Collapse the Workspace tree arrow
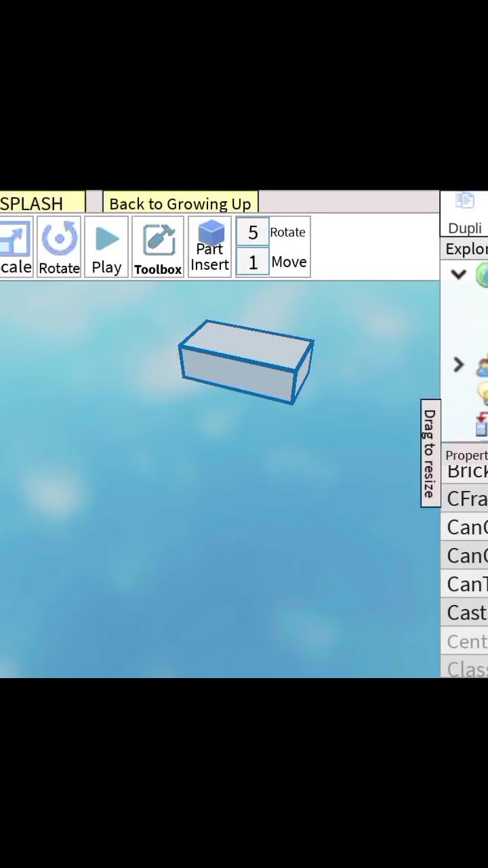488x868 pixels. pos(459,275)
